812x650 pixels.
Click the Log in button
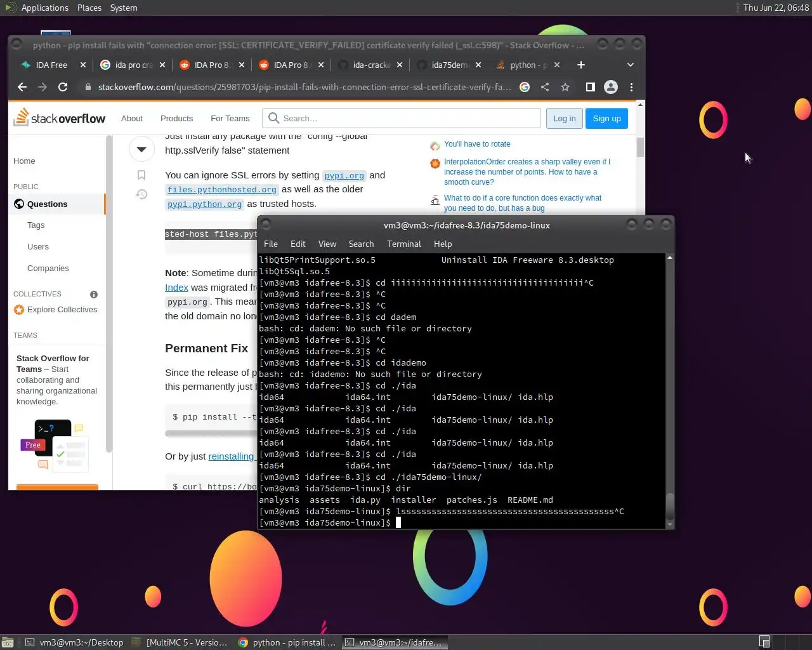(565, 118)
